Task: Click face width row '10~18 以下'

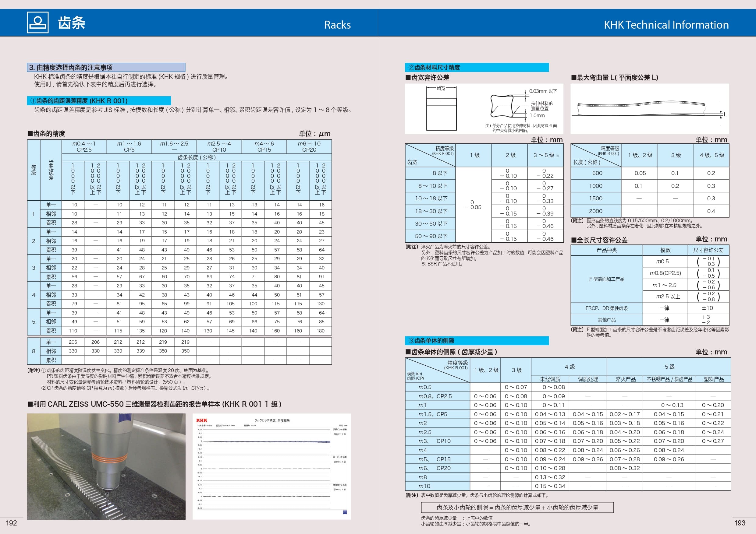Action: coord(430,198)
